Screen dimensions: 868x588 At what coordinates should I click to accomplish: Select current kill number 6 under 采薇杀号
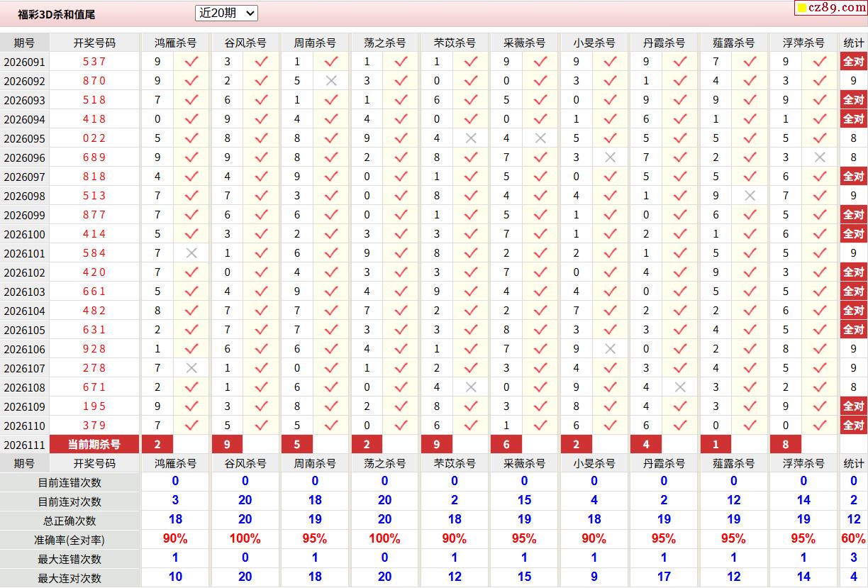pos(506,445)
